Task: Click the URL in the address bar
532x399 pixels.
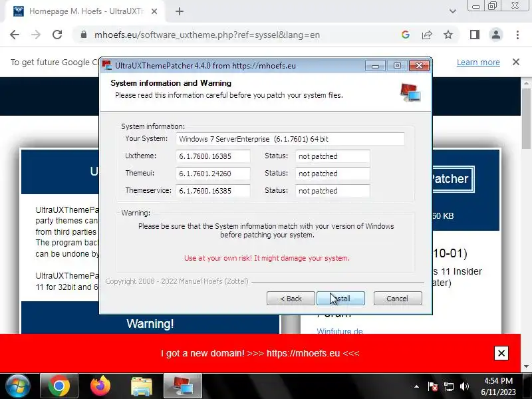Action: (207, 35)
